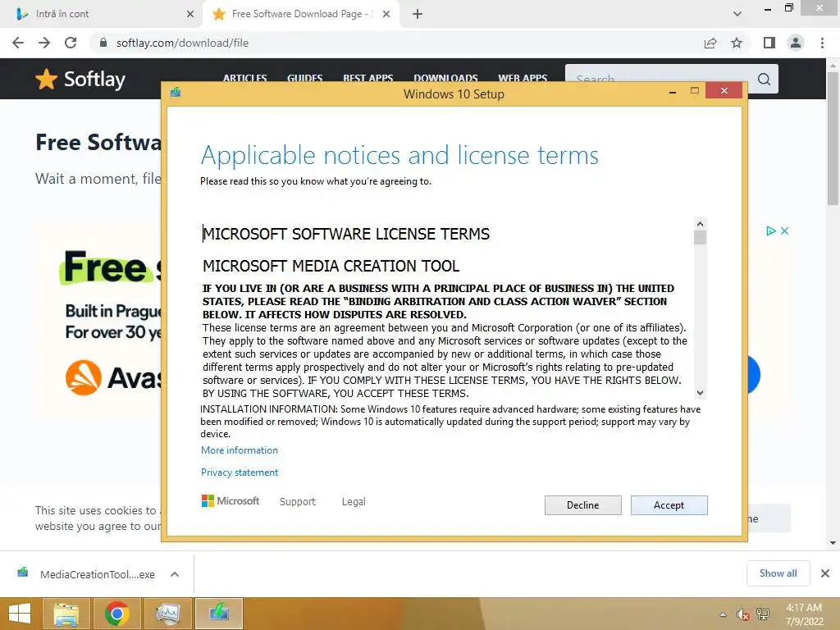Open Chrome tab search dropdown
This screenshot has height=630, width=840.
pyautogui.click(x=737, y=14)
